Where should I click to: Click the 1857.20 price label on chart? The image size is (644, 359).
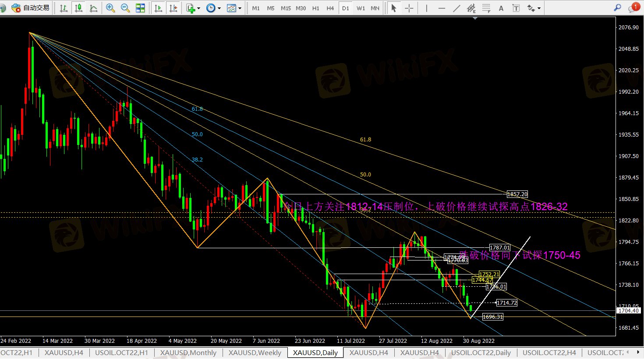click(517, 194)
